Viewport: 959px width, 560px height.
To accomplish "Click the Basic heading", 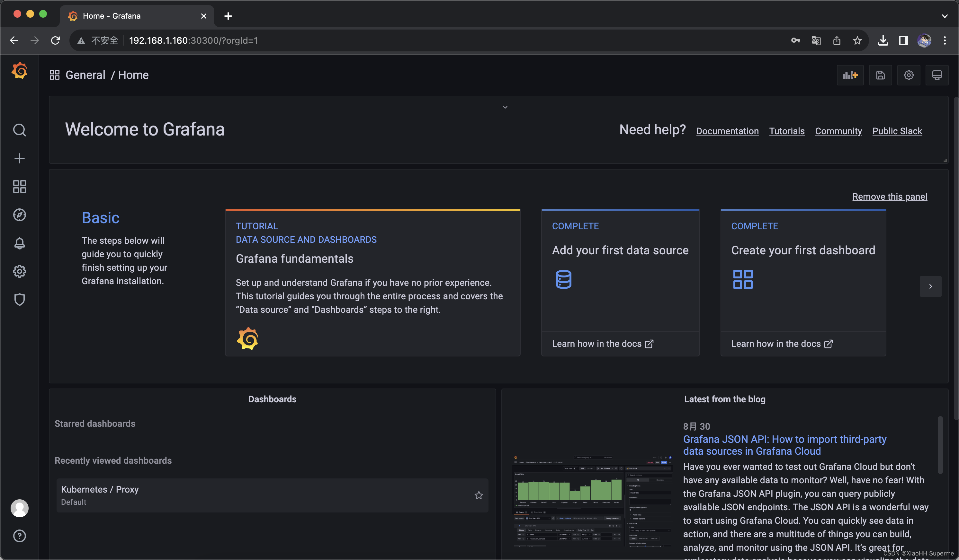I will pos(101,217).
